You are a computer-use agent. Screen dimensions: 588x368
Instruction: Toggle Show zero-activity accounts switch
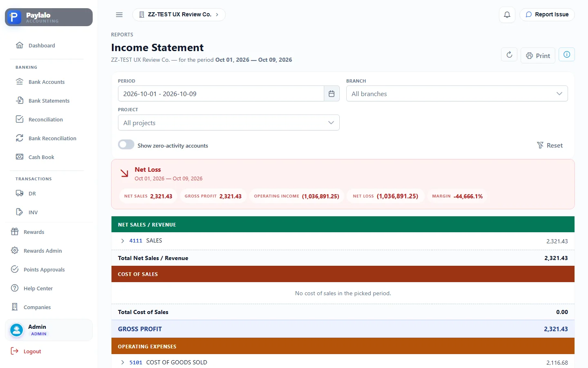point(126,145)
